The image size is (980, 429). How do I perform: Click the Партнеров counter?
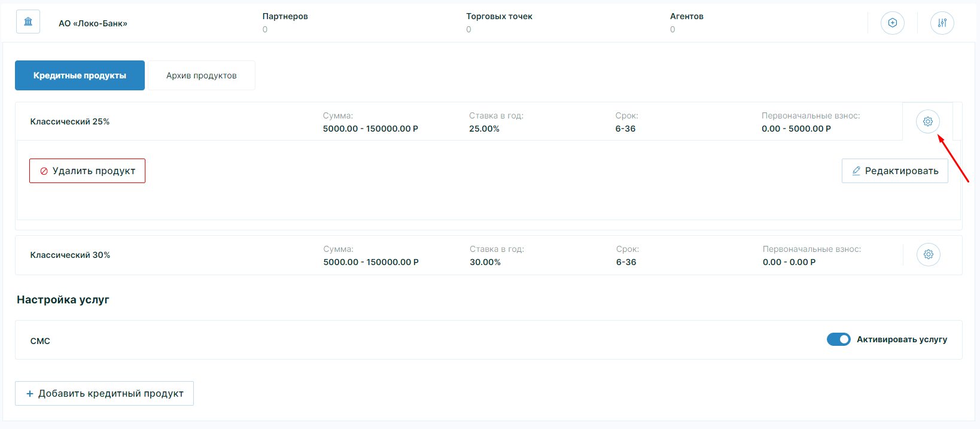285,22
